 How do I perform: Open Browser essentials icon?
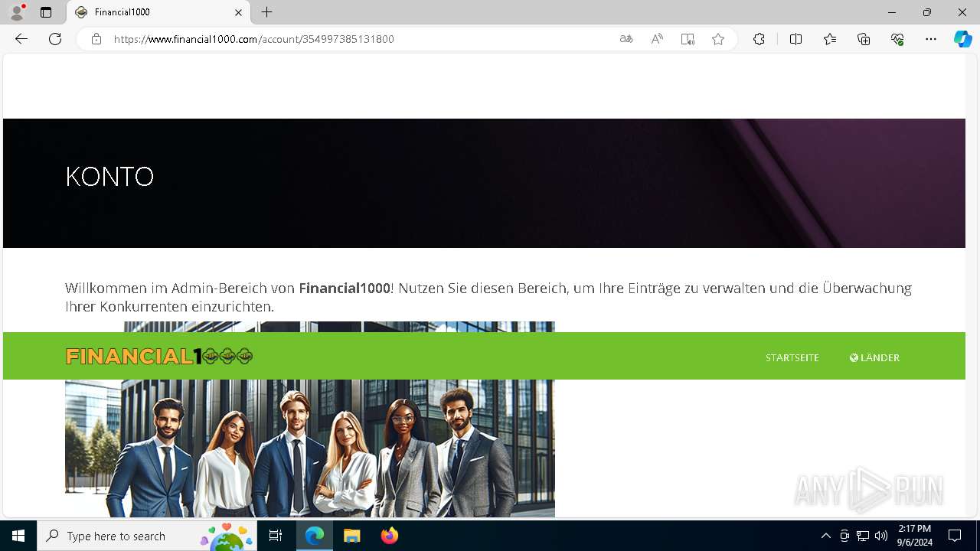point(897,39)
